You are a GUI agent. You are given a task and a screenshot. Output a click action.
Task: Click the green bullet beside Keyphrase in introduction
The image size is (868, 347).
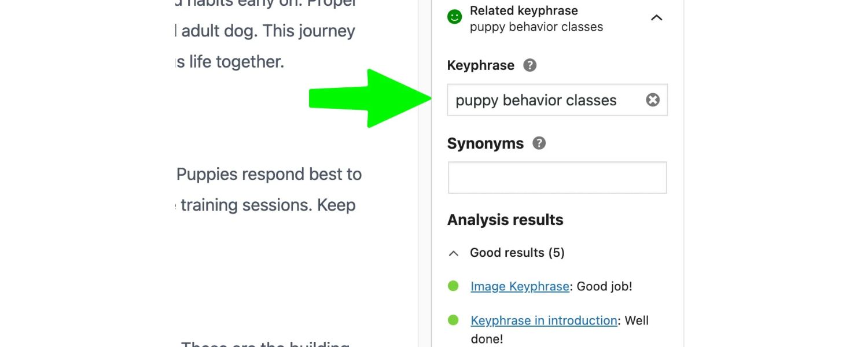(454, 320)
